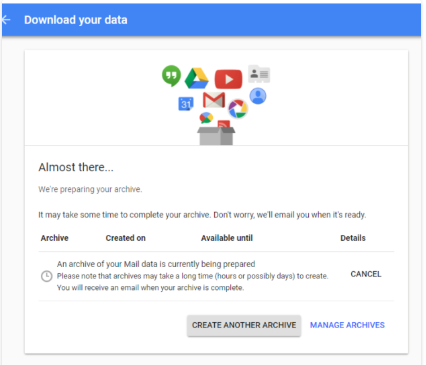Click the Download your data title
Viewport: 426px width, 365px height.
pyautogui.click(x=76, y=20)
